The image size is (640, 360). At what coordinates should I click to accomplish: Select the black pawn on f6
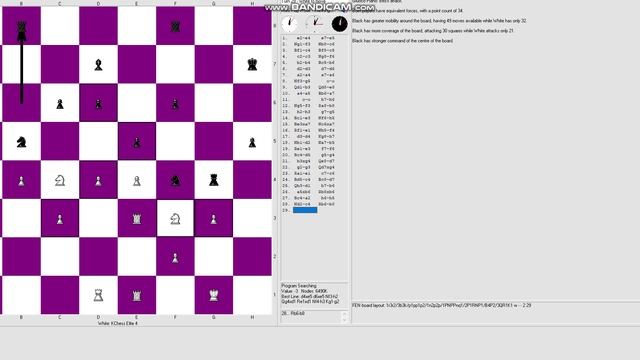(x=175, y=104)
